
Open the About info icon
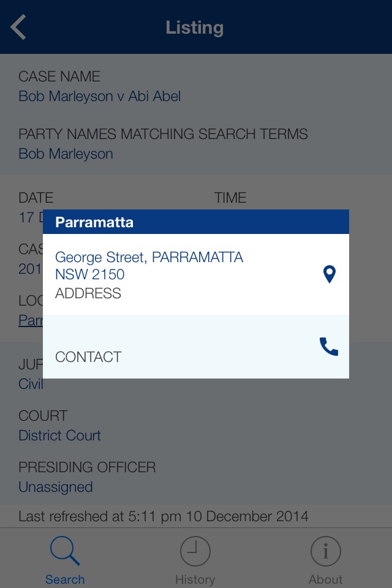coord(325,551)
